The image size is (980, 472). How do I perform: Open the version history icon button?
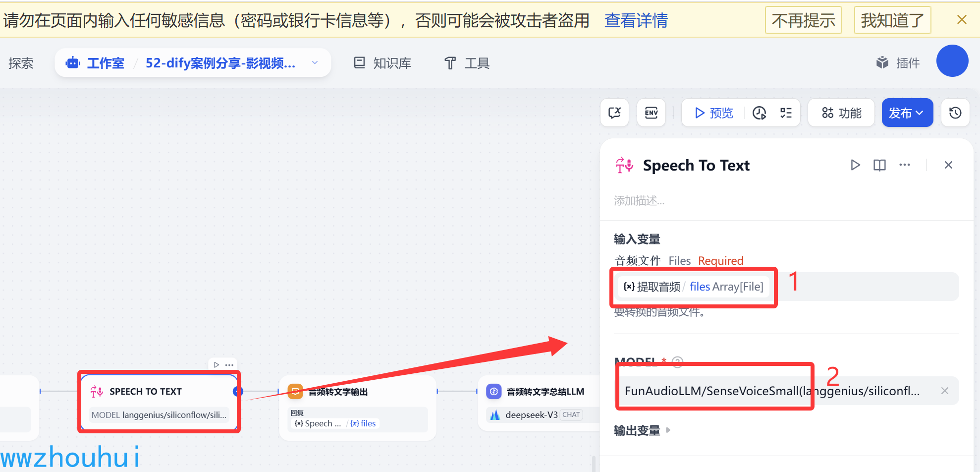(955, 113)
